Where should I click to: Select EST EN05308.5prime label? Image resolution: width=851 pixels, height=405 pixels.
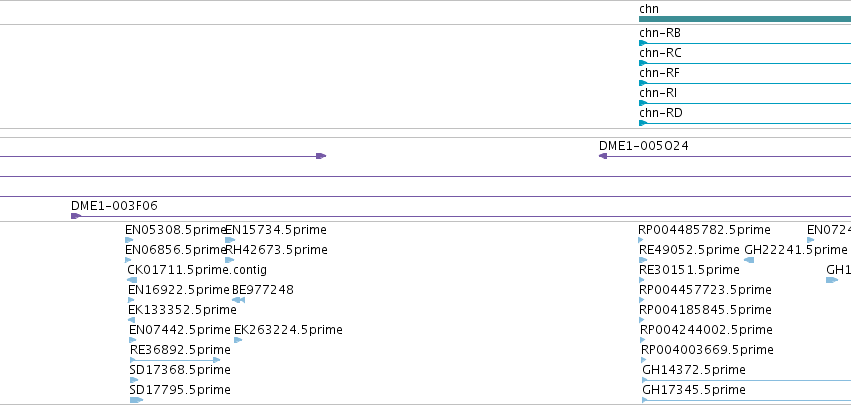click(x=175, y=230)
